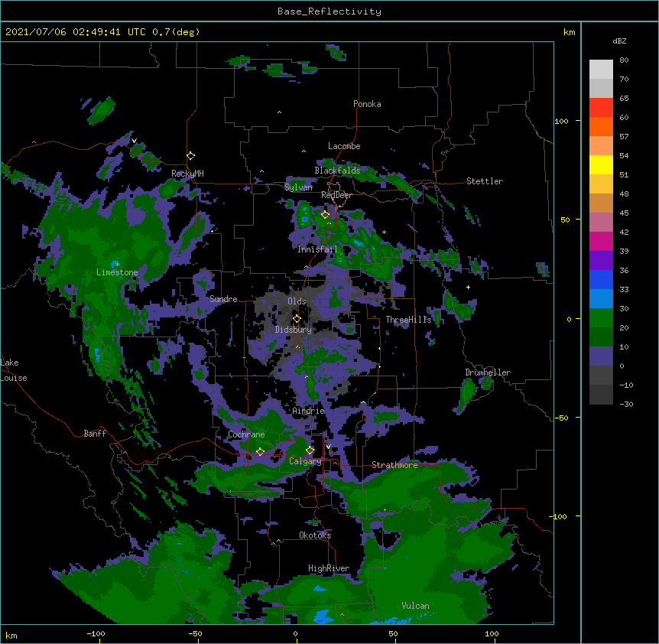
Task: Select the Drumheller label
Action: [488, 372]
